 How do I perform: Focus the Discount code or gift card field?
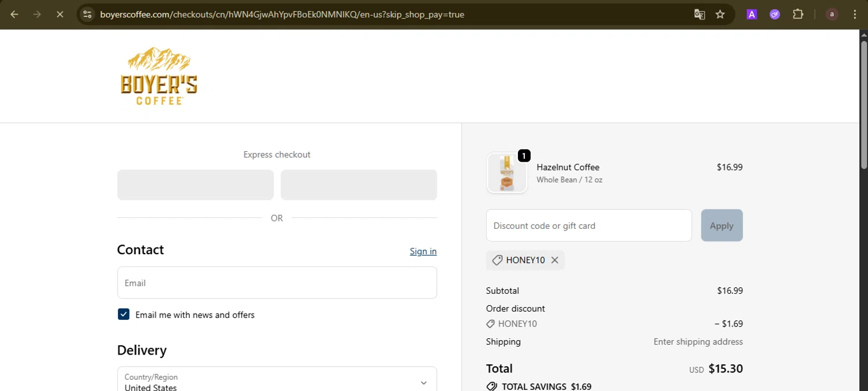pyautogui.click(x=589, y=225)
